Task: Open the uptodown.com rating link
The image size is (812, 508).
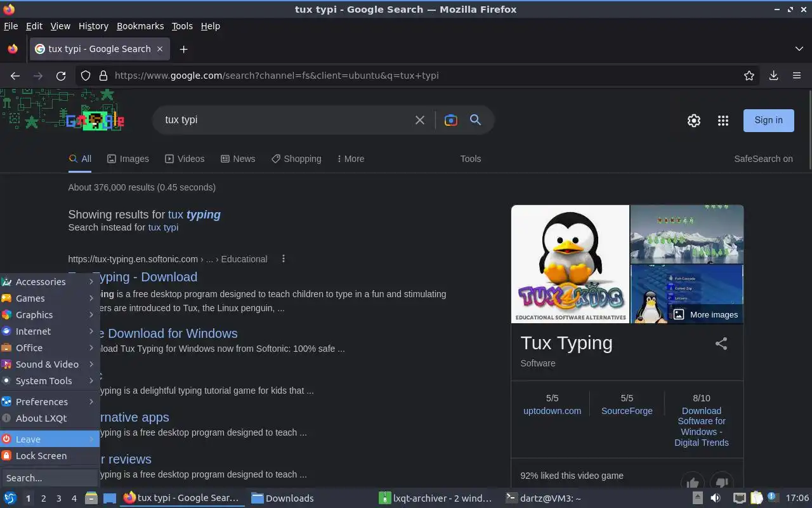Action: click(x=552, y=411)
